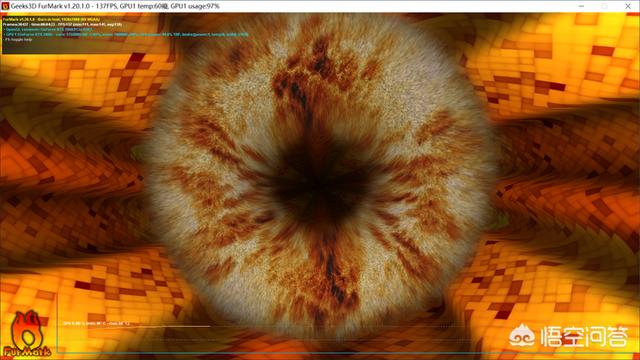Close the FurMark stress test window
This screenshot has height=360, width=640.
pos(628,6)
